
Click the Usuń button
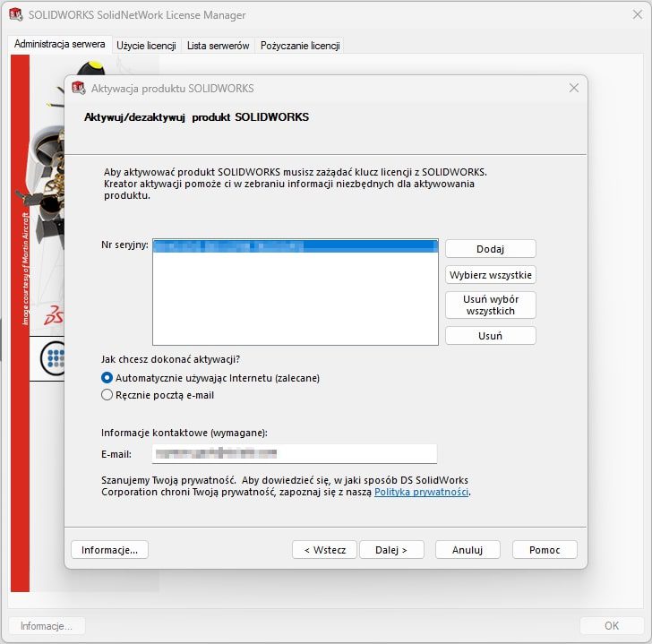click(x=490, y=336)
